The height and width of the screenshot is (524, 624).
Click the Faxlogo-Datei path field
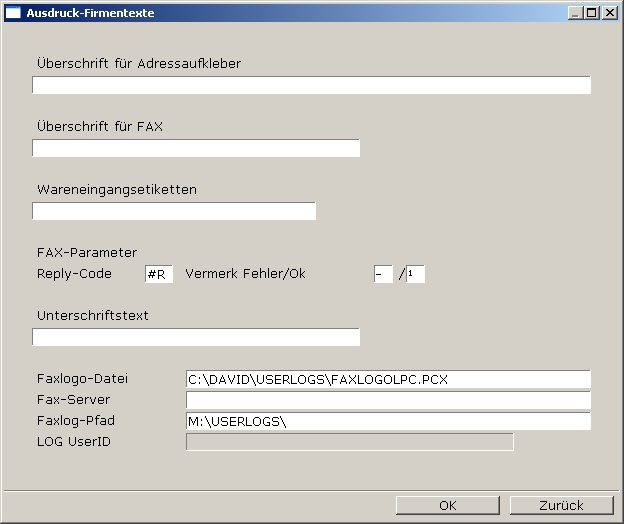388,379
